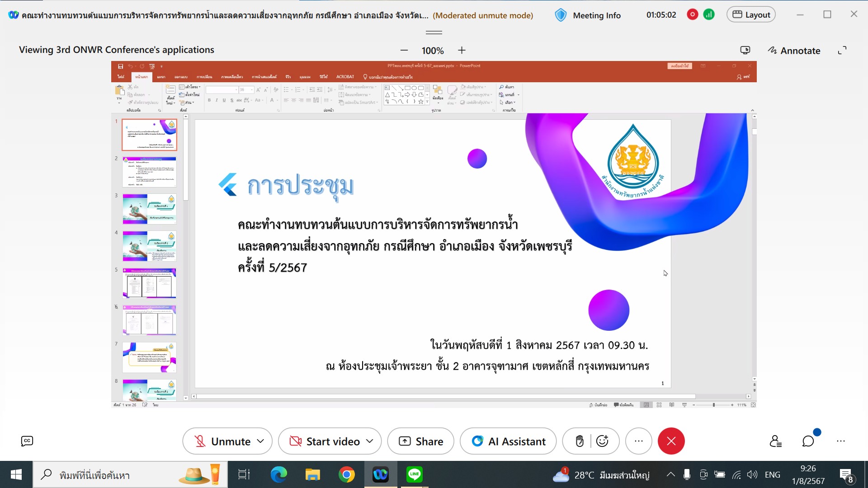Click the Bold icon in PowerPoint ribbon
Viewport: 868px width, 488px height.
point(209,100)
